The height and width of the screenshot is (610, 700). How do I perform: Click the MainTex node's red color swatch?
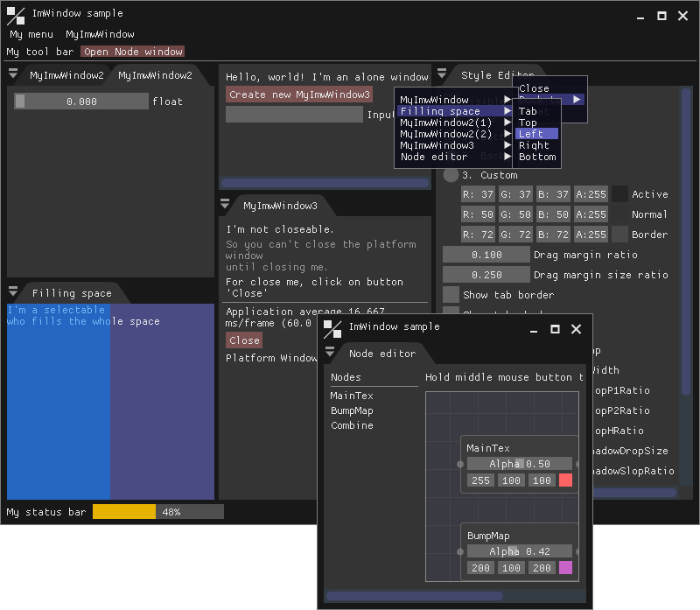point(565,480)
